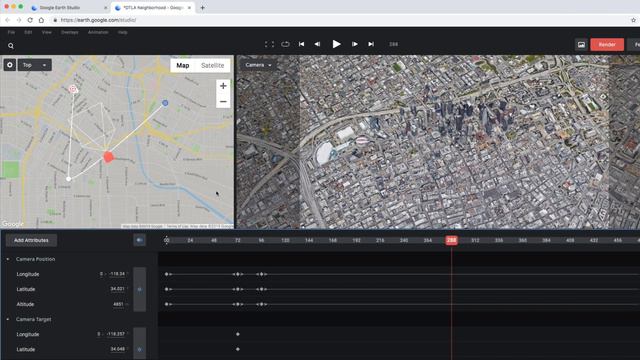Open the View menu

tap(47, 32)
